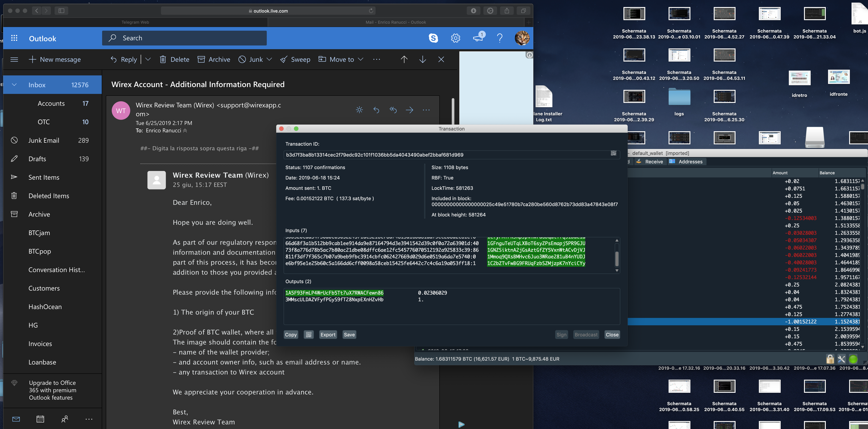This screenshot has height=429, width=868.
Task: Open the wallet Addresses tab
Action: coord(686,162)
